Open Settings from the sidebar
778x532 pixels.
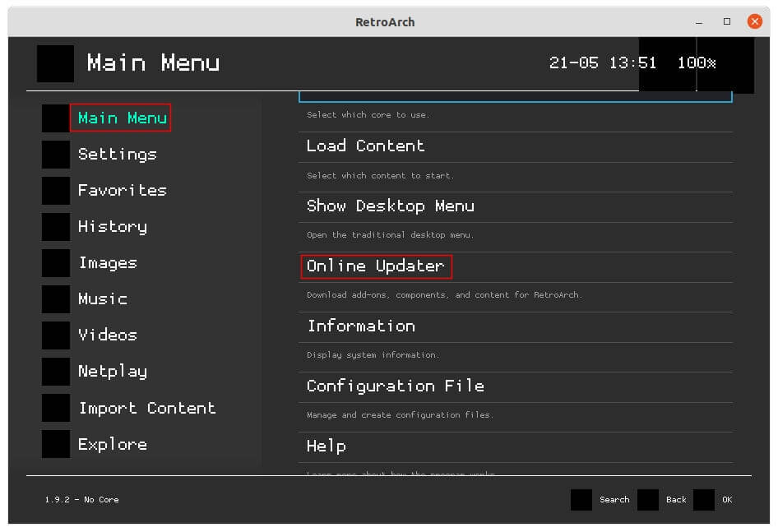point(117,155)
